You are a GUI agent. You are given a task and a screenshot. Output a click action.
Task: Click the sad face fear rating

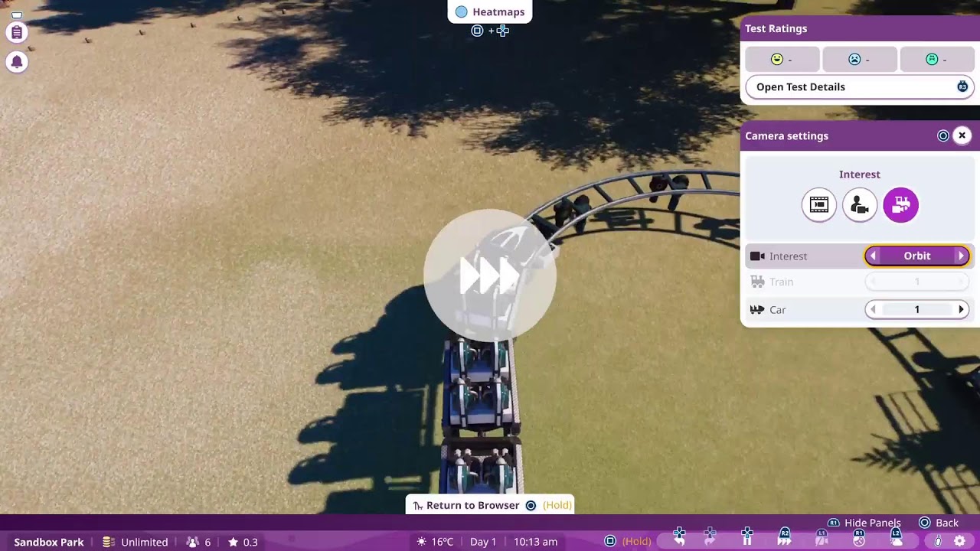coord(859,60)
